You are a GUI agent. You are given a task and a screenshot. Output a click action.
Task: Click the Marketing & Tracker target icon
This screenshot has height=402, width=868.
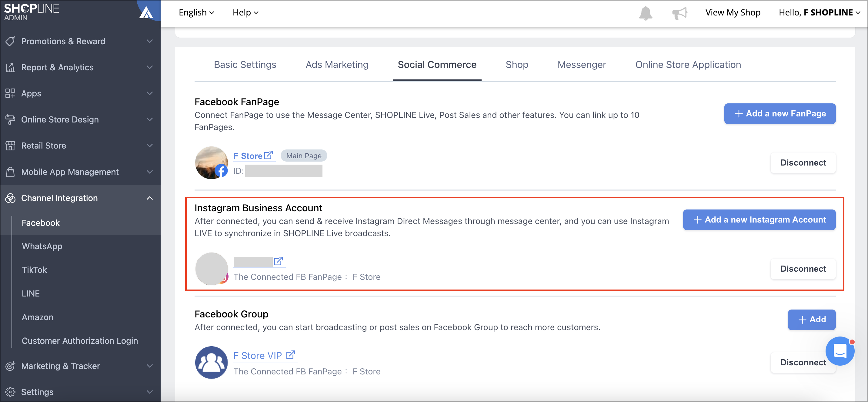click(10, 366)
